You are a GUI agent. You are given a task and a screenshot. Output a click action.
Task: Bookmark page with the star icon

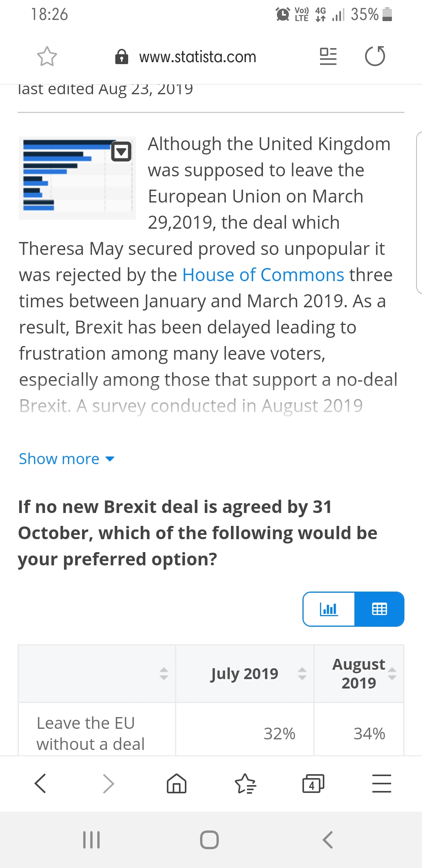pyautogui.click(x=47, y=57)
